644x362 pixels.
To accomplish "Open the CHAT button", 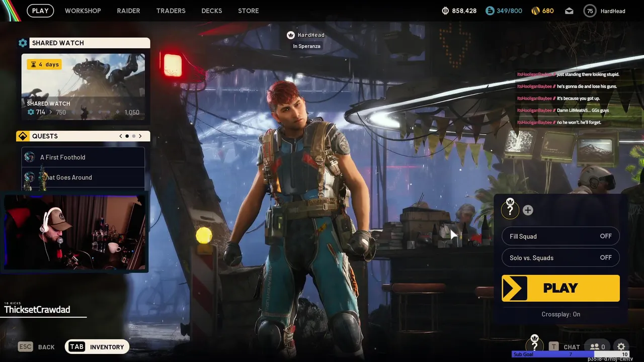I will click(x=572, y=347).
